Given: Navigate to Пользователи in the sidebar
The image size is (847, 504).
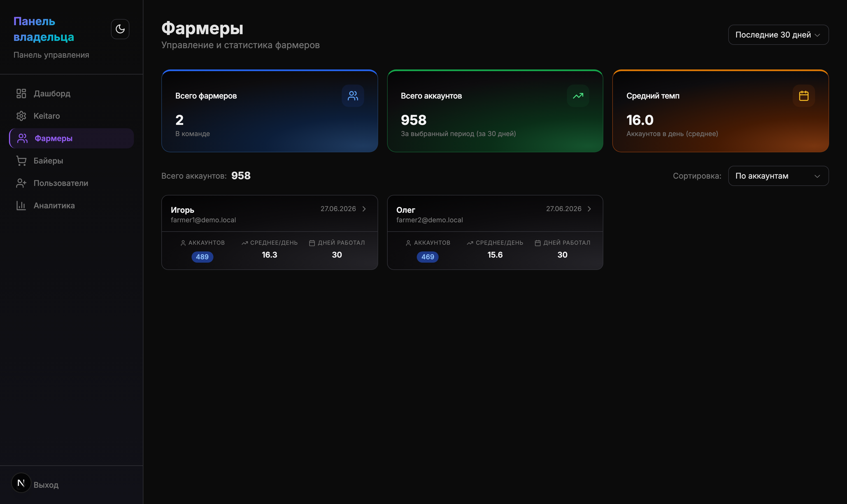Looking at the screenshot, I should [71, 183].
